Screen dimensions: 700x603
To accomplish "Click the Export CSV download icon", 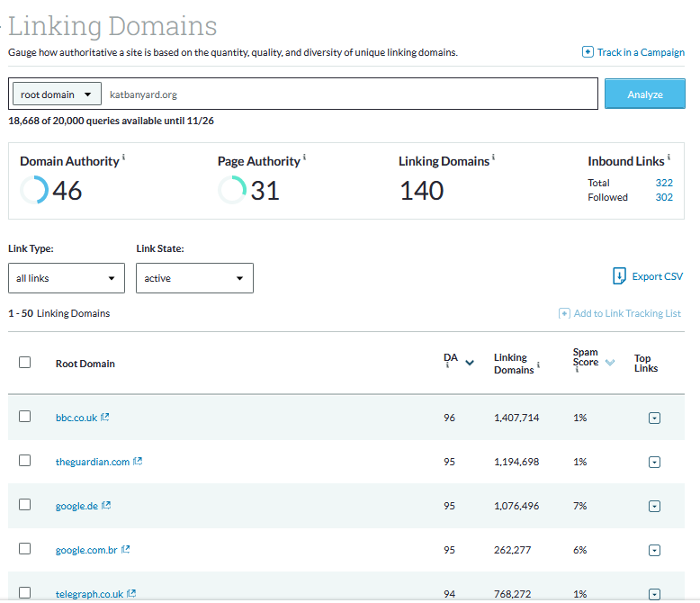I will tap(619, 276).
